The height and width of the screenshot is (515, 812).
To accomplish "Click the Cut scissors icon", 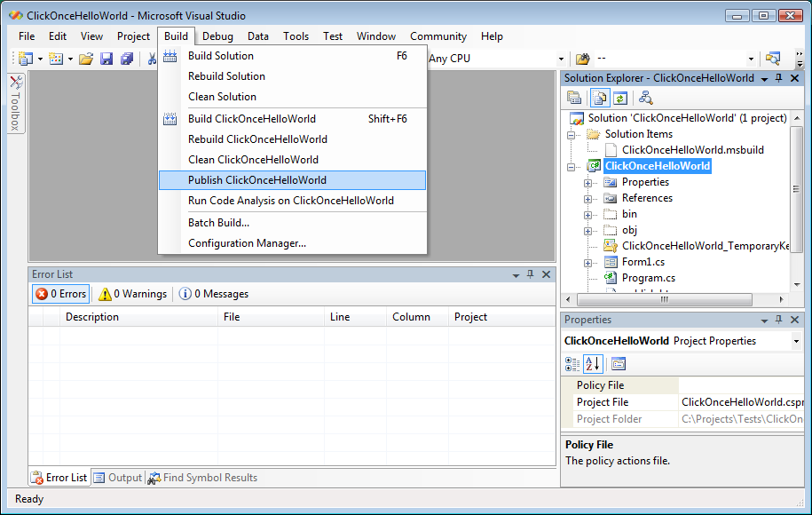I will point(152,59).
